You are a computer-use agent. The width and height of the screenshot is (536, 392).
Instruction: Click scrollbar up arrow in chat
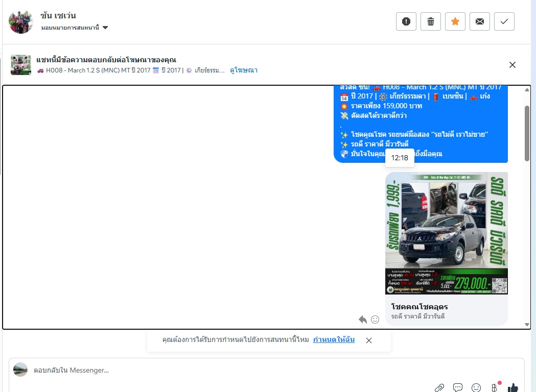tap(527, 90)
